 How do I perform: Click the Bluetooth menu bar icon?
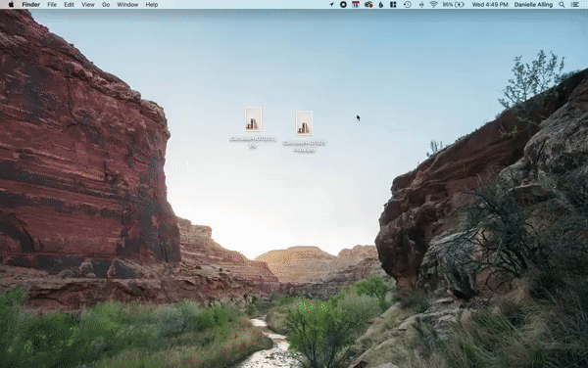[x=421, y=5]
